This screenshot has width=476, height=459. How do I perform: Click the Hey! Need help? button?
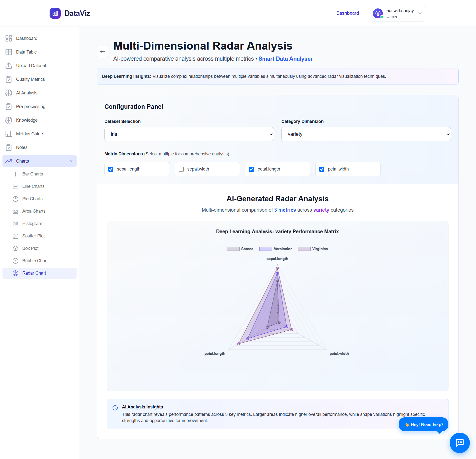point(423,425)
